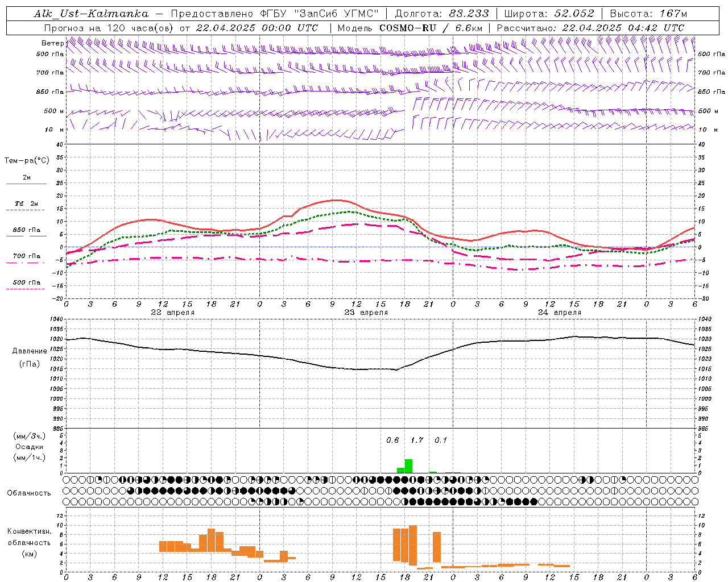Click the tallest green precipitation bar
This screenshot has width=728, height=582.
pos(408,466)
